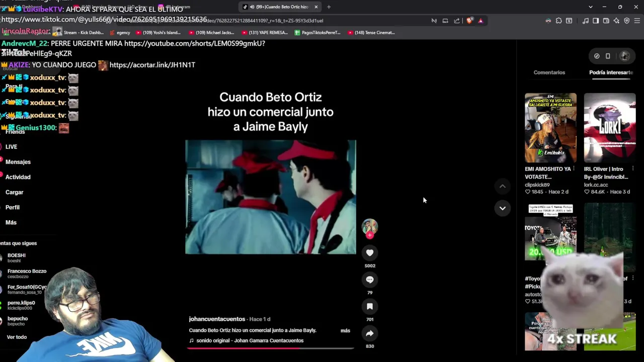Open Mensajes in the TikTok sidebar
Screen dimensions: 644x362
(x=18, y=162)
